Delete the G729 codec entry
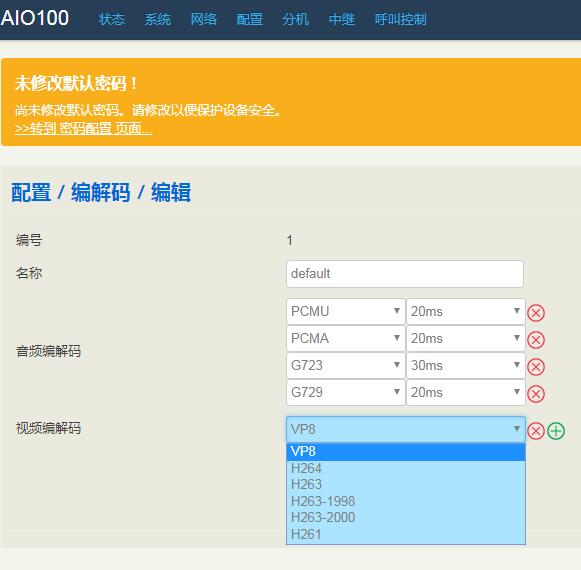The width and height of the screenshot is (581, 570). click(535, 394)
